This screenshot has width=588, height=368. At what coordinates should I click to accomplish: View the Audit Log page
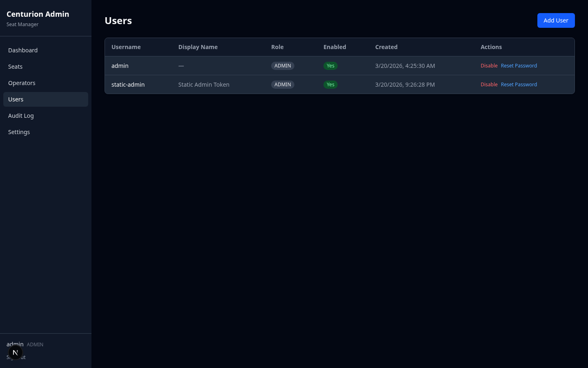(x=21, y=116)
